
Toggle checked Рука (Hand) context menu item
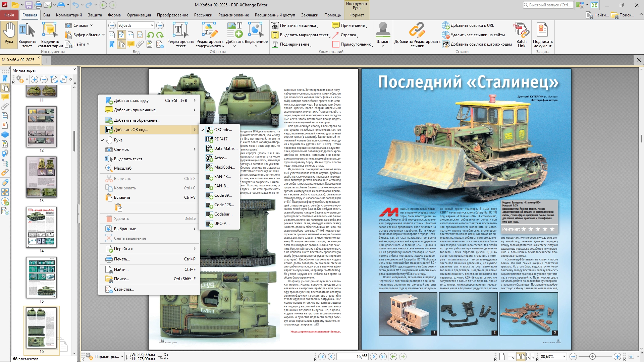118,140
